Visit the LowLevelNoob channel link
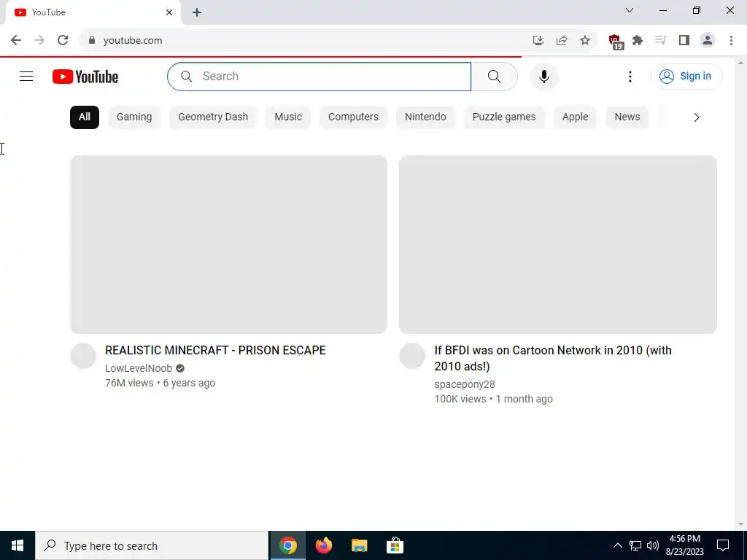The image size is (747, 560). [139, 368]
